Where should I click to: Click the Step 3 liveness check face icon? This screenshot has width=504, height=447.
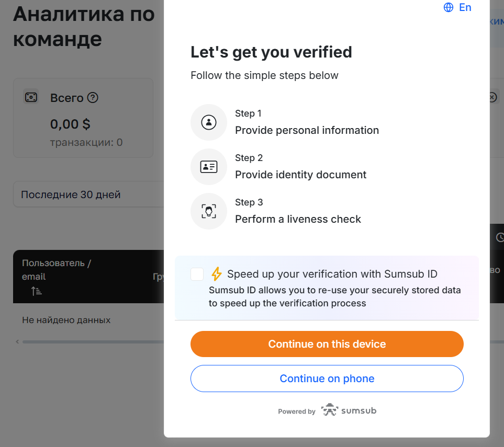pyautogui.click(x=209, y=211)
